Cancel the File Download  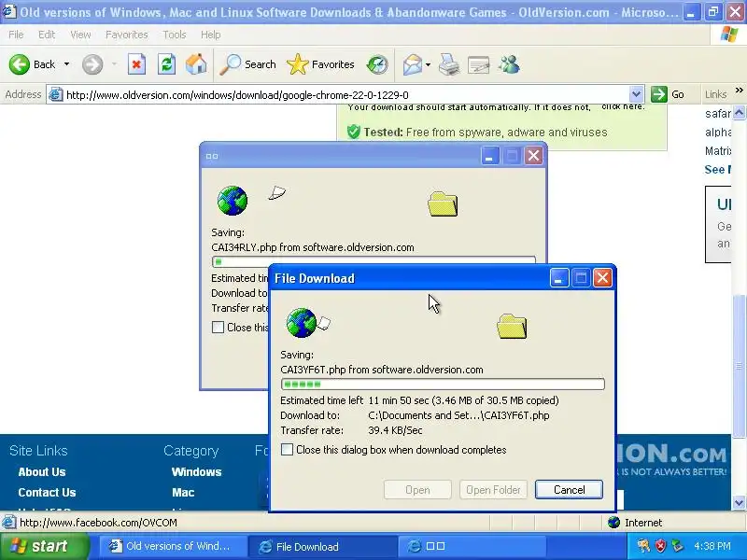pyautogui.click(x=569, y=489)
